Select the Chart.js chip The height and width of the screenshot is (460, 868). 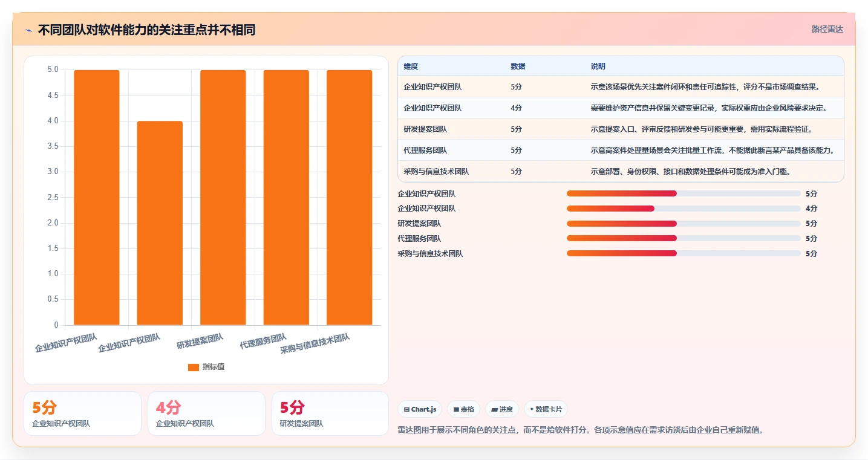420,409
